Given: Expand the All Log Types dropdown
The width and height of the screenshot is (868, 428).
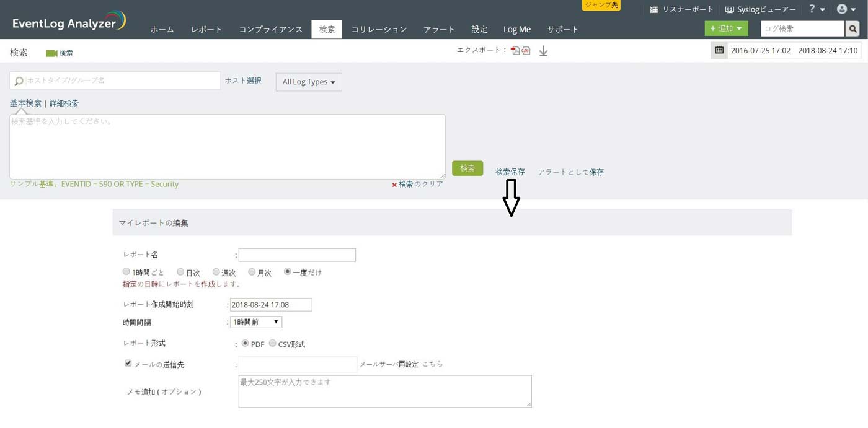Looking at the screenshot, I should tap(308, 82).
